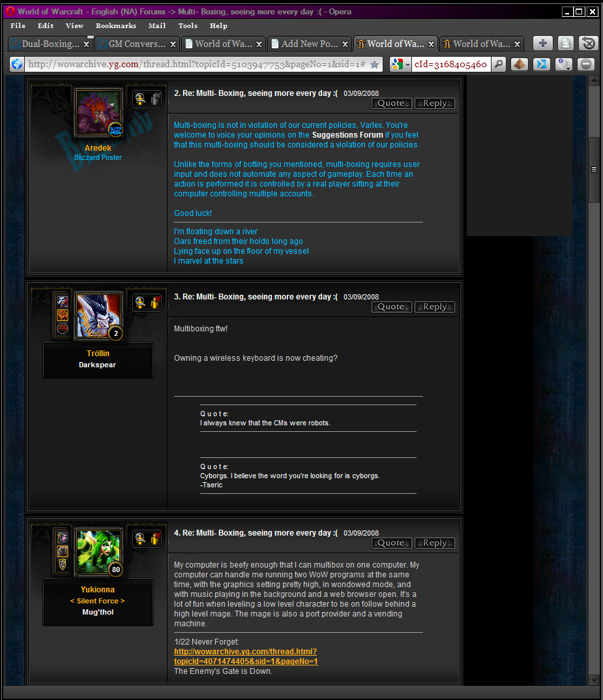Close the Add New Po... tab
This screenshot has height=700, width=603.
coord(346,44)
